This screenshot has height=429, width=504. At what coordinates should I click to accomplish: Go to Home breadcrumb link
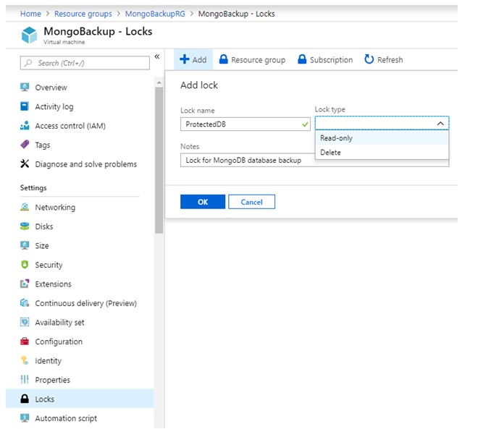coord(30,14)
